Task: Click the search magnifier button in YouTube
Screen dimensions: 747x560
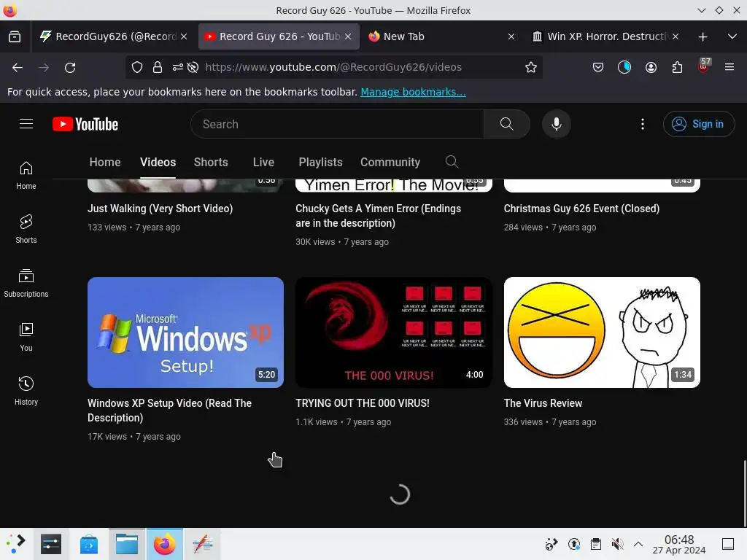Action: [x=506, y=124]
